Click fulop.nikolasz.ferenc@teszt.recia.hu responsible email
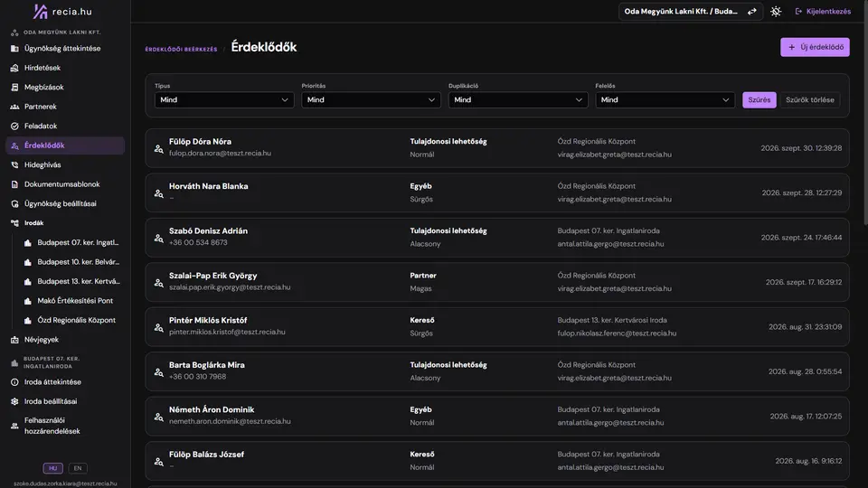 [x=617, y=333]
